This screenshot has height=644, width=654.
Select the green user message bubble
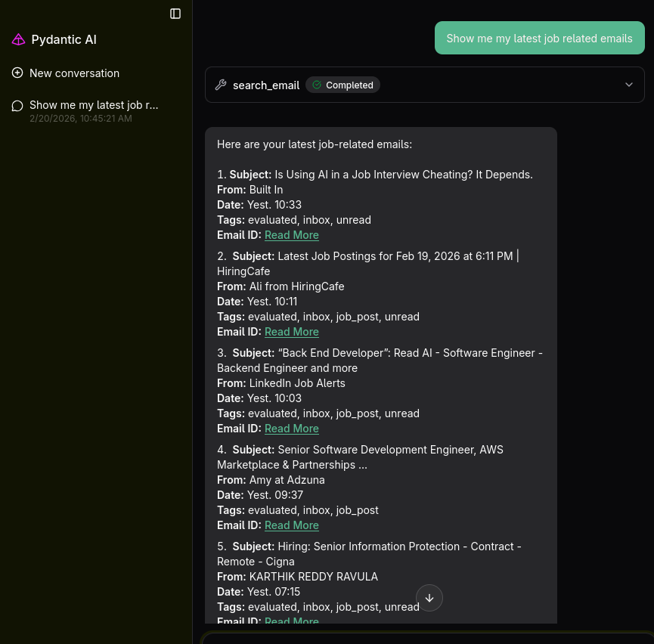[x=539, y=38]
